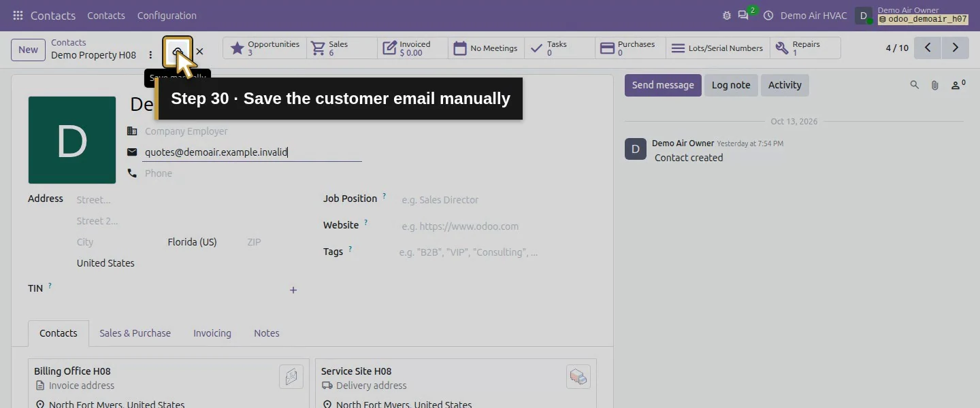Open the Purchases stat button
The height and width of the screenshot is (408, 980).
pos(630,48)
